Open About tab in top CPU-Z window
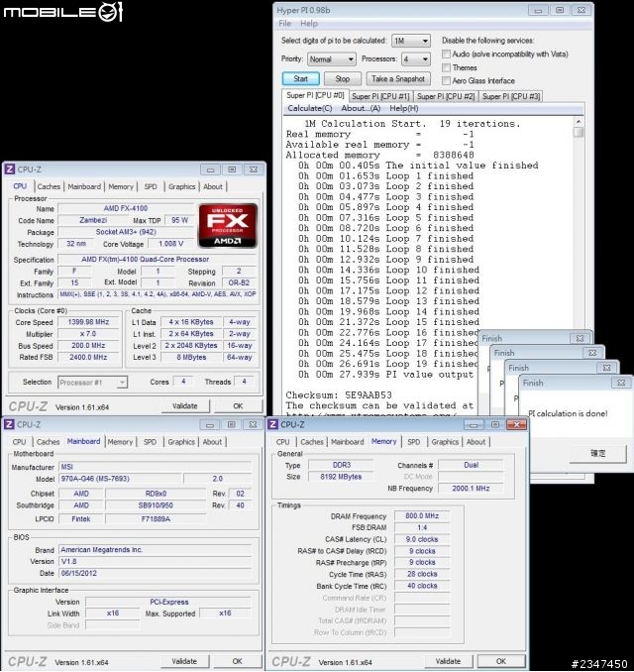 click(x=213, y=187)
